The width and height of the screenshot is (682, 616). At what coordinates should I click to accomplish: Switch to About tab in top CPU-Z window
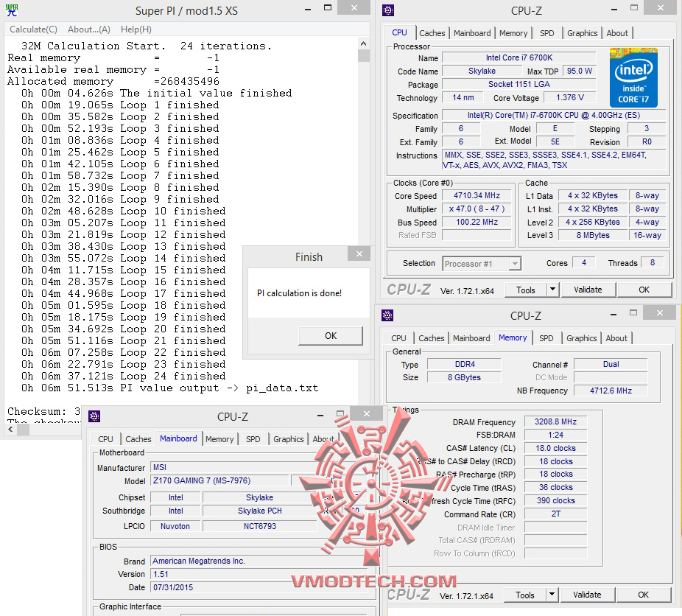(x=616, y=33)
